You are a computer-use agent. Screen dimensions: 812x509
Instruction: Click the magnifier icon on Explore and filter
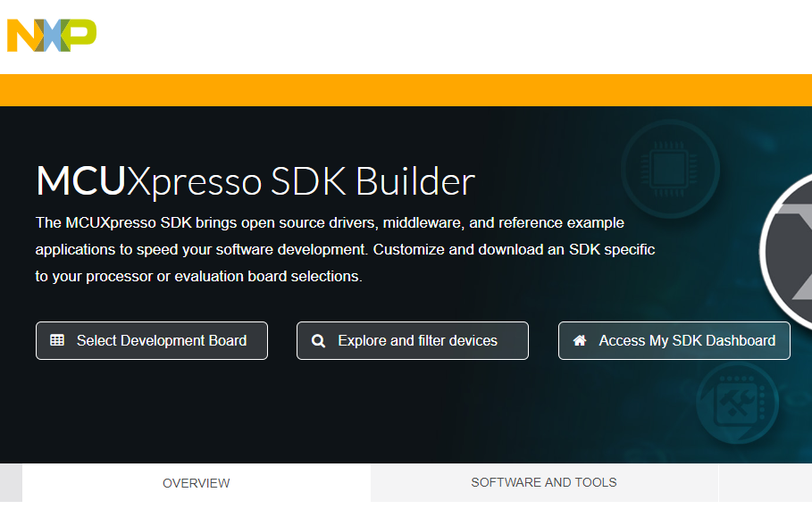(319, 341)
